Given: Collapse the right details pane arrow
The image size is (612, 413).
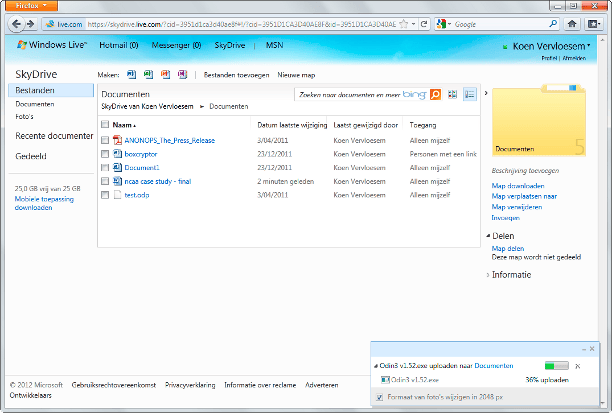Looking at the screenshot, I should (x=486, y=93).
